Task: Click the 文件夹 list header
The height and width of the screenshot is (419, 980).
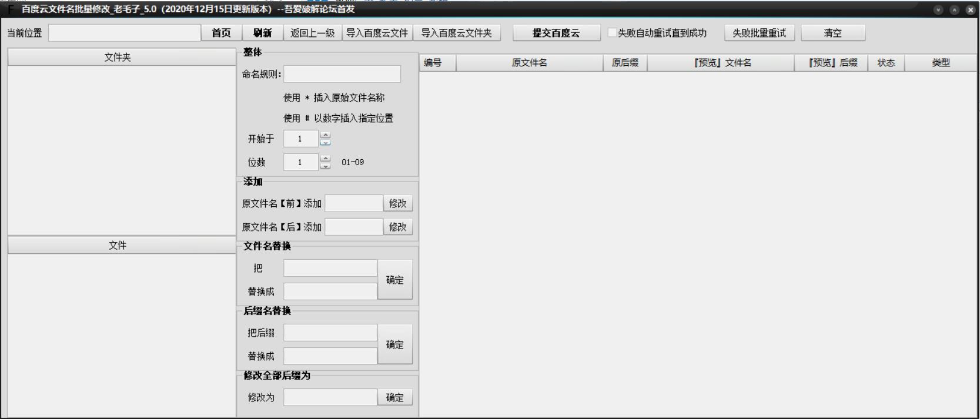Action: coord(122,57)
